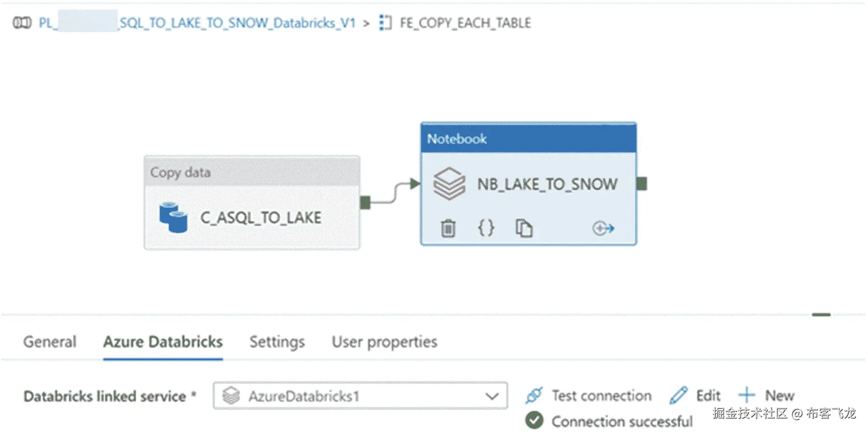Click the Notebook activity's right output connector
This screenshot has height=432, width=868.
pyautogui.click(x=642, y=184)
